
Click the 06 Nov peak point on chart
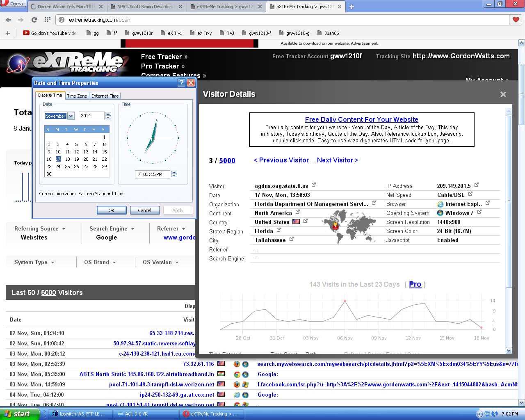click(345, 301)
